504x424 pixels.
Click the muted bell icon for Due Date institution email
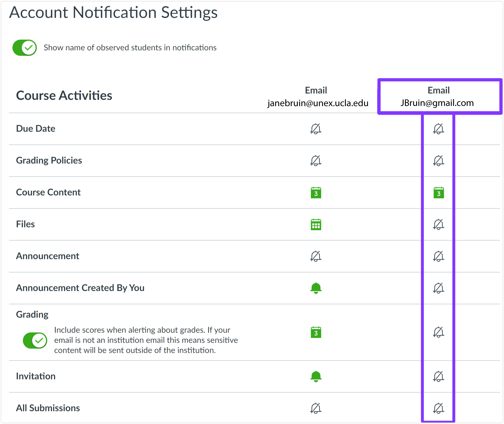pyautogui.click(x=316, y=129)
